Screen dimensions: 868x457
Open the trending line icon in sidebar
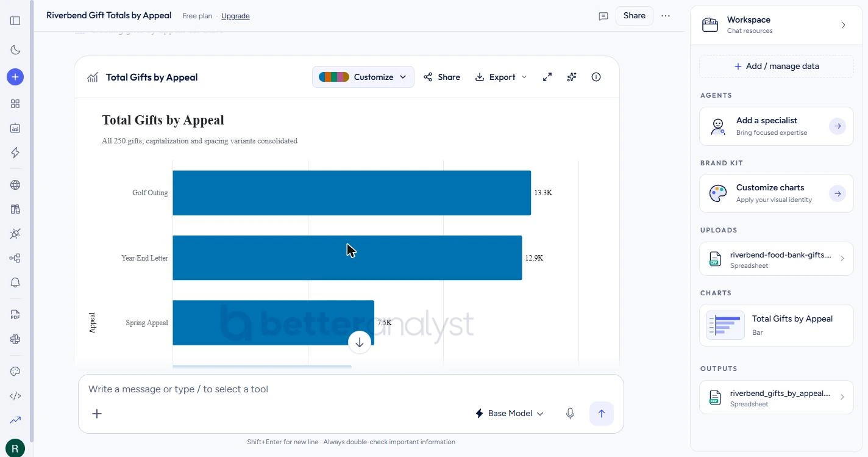[15, 420]
